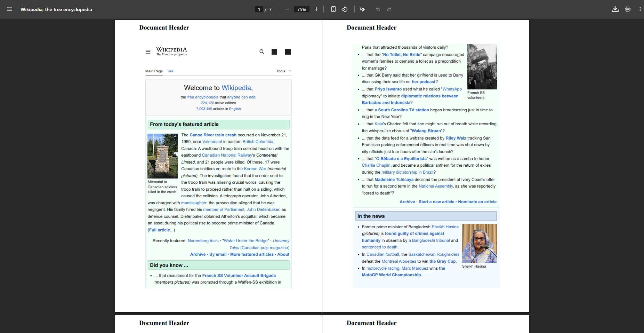Click the Wikipedia hamburger menu icon

click(148, 52)
